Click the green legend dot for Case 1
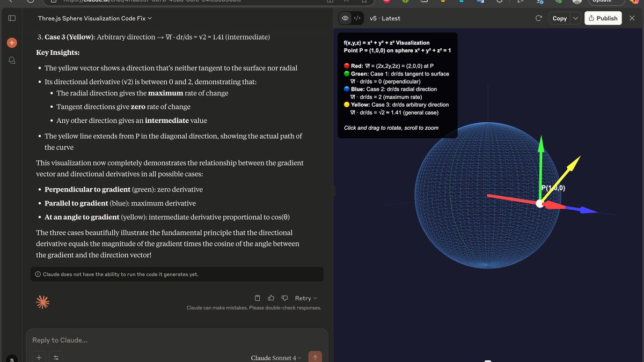The height and width of the screenshot is (362, 644). click(347, 73)
